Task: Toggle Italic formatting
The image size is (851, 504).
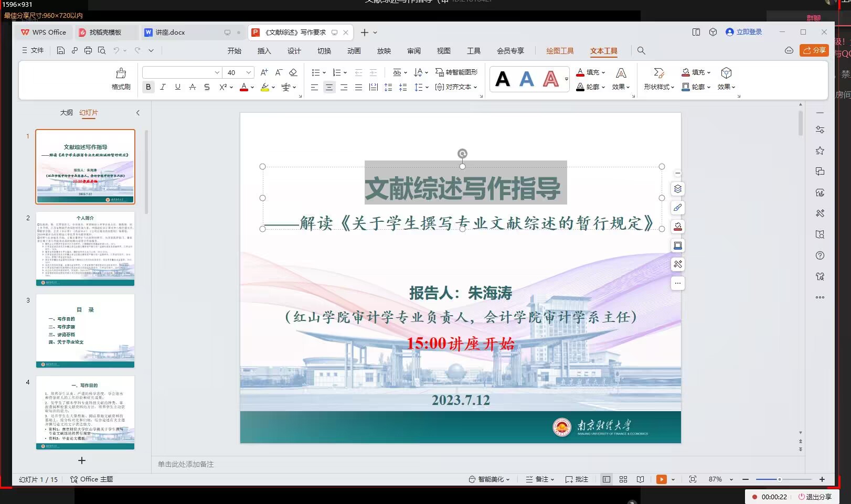Action: coord(163,87)
